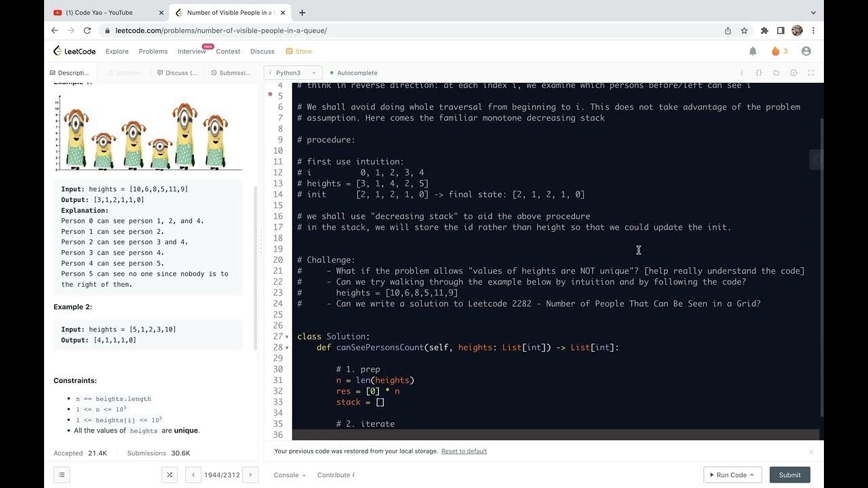Open notifications bell icon
The height and width of the screenshot is (488, 868).
[753, 51]
